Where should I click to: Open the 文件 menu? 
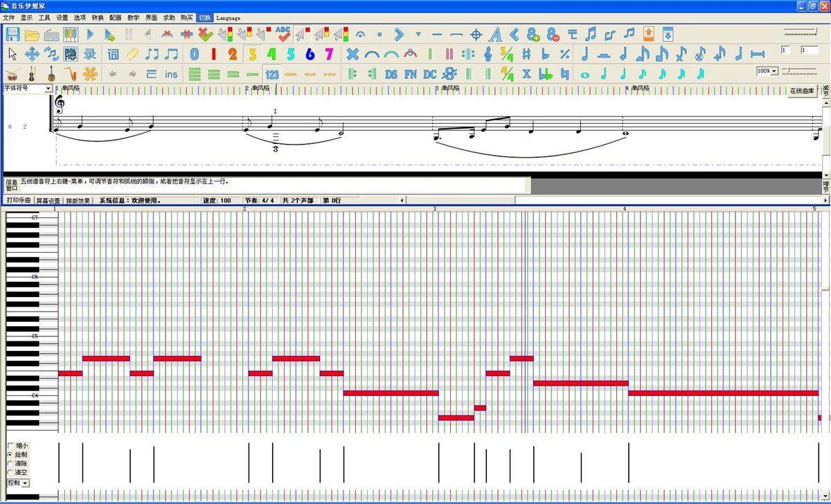tap(9, 17)
